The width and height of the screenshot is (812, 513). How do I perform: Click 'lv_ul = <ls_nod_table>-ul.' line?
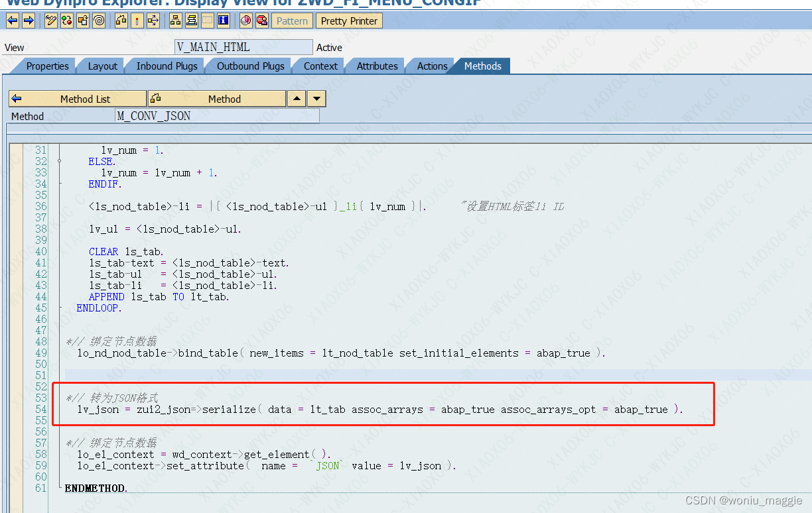click(166, 229)
